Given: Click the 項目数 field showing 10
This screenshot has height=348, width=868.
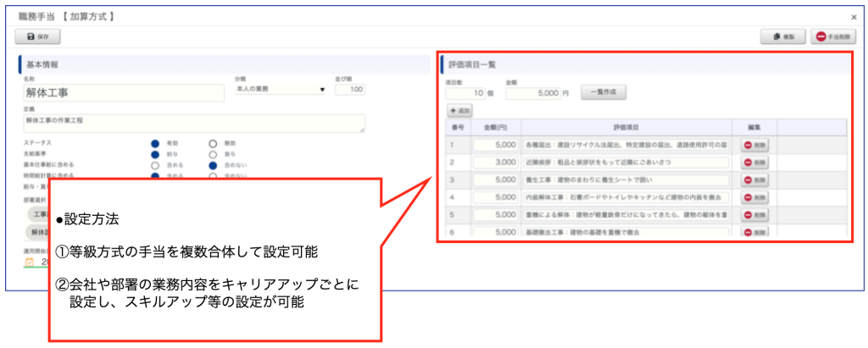Looking at the screenshot, I should tap(465, 94).
